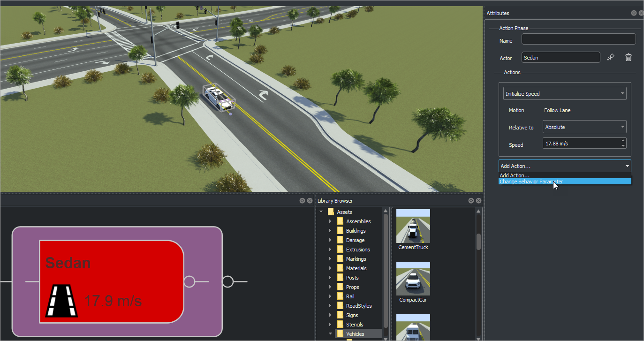Image resolution: width=644 pixels, height=341 pixels.
Task: Float the Attributes panel via its diamond icon
Action: coord(634,13)
